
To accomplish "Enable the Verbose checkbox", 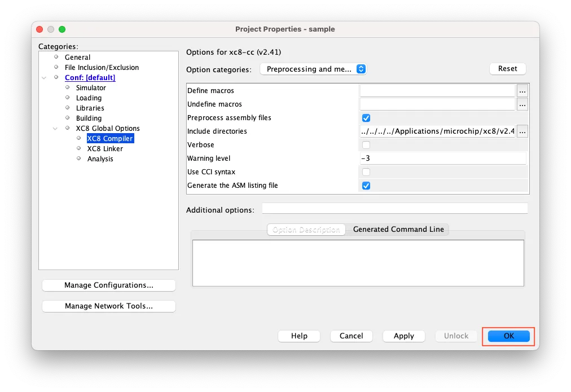I will [x=366, y=145].
